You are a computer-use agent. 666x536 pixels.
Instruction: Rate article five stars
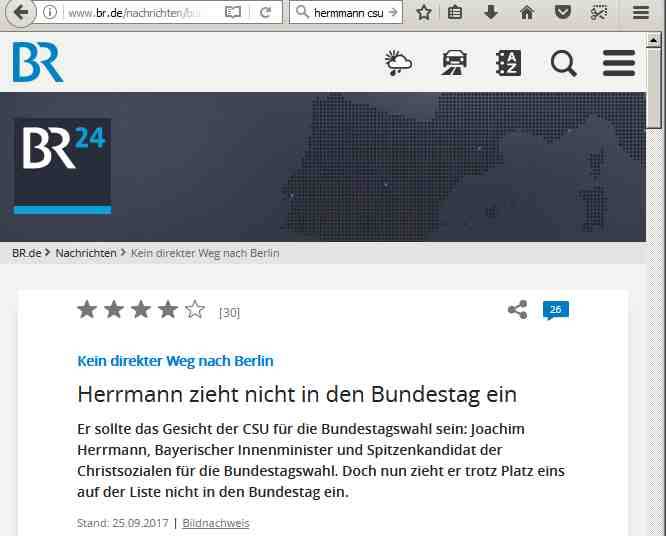195,309
